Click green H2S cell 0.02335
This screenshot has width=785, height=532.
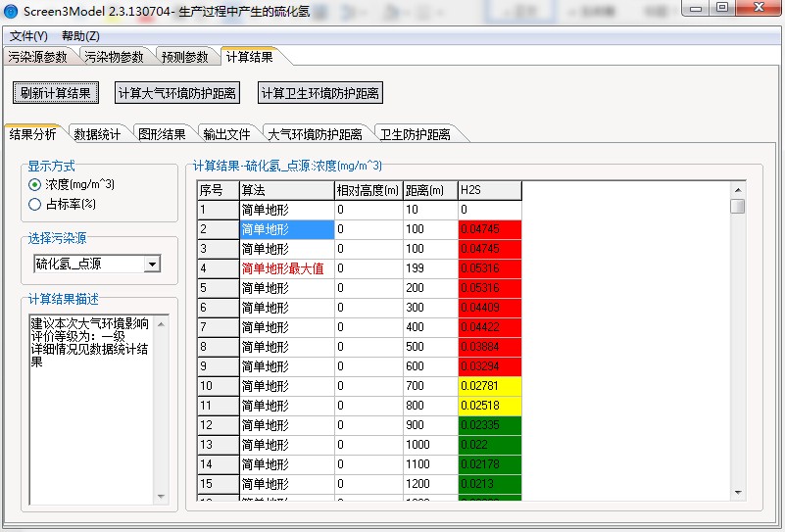tap(490, 425)
